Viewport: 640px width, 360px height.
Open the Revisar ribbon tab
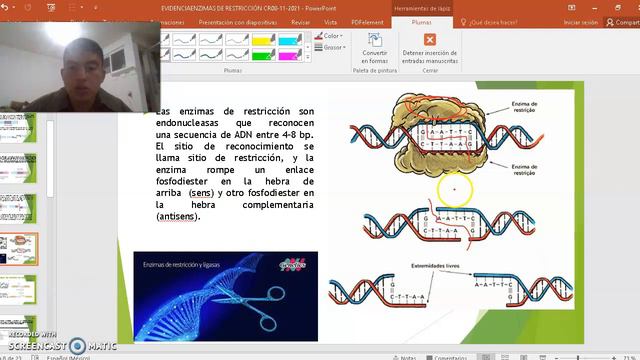click(300, 22)
